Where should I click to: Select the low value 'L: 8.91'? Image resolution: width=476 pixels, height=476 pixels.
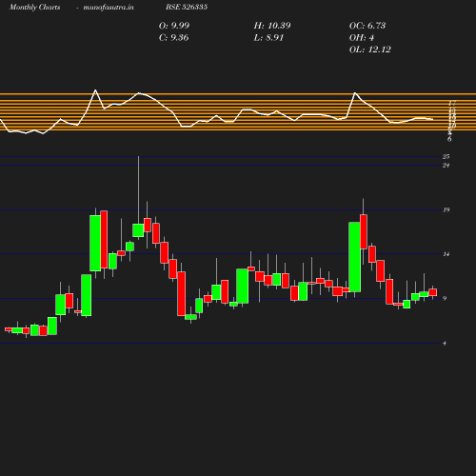coord(268,38)
